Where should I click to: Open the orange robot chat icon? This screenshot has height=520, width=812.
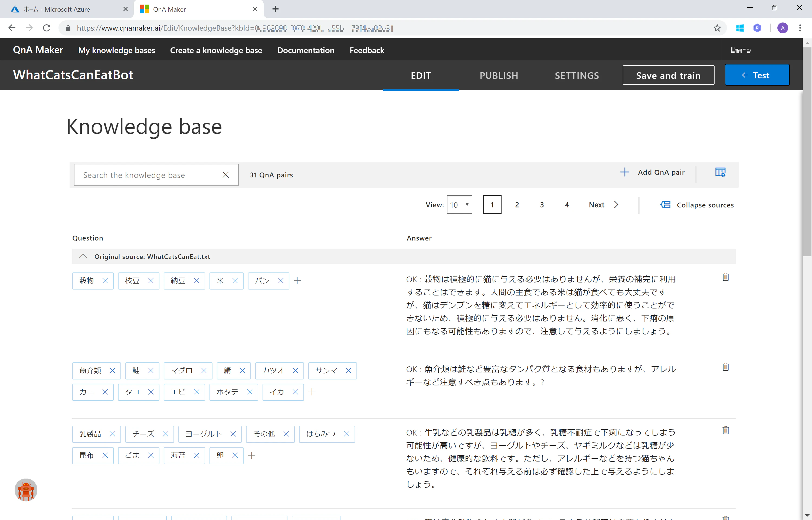coord(26,490)
